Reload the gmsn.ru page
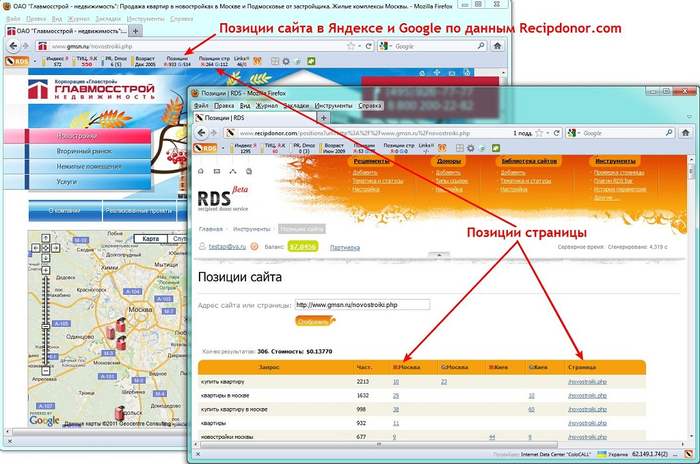Image resolution: width=700 pixels, height=464 pixels. click(x=368, y=46)
